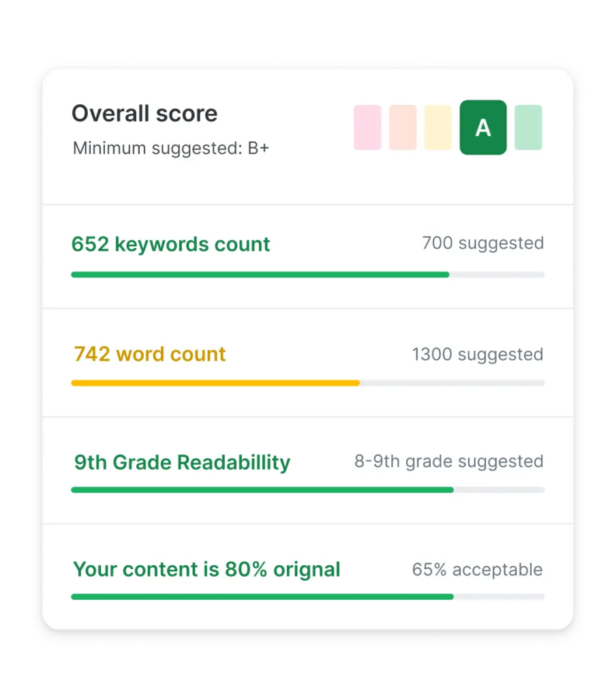
Task: Click the 1300 suggested word count text
Action: tap(477, 354)
